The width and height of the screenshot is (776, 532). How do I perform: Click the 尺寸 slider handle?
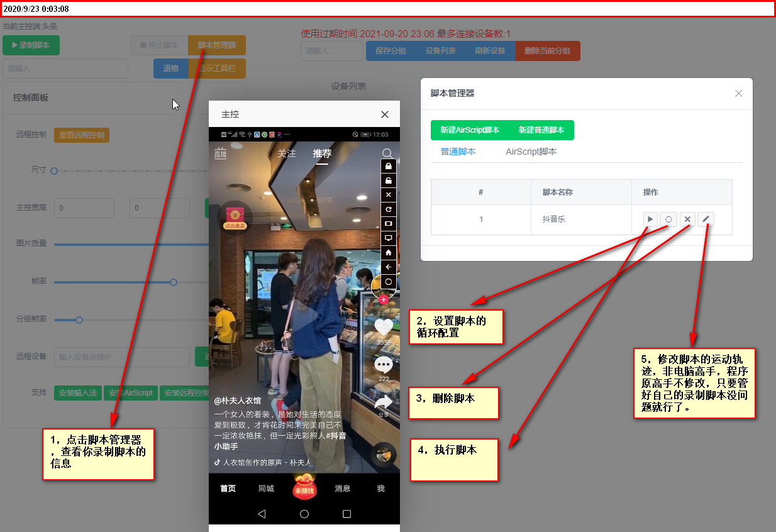(54, 171)
